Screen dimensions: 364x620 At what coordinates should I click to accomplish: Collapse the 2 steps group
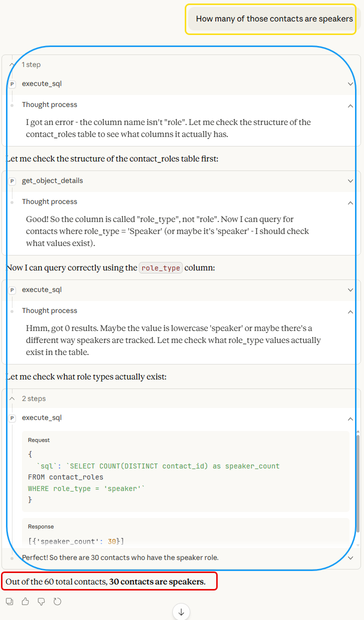11,398
